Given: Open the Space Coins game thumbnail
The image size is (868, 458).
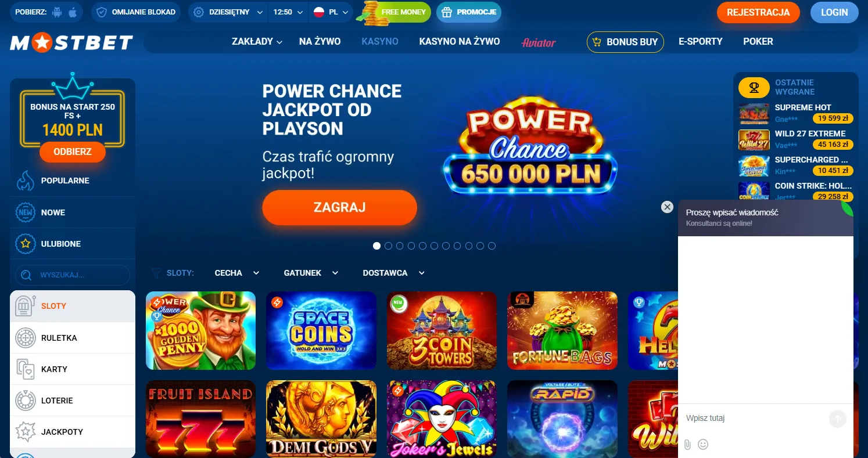Looking at the screenshot, I should [321, 330].
